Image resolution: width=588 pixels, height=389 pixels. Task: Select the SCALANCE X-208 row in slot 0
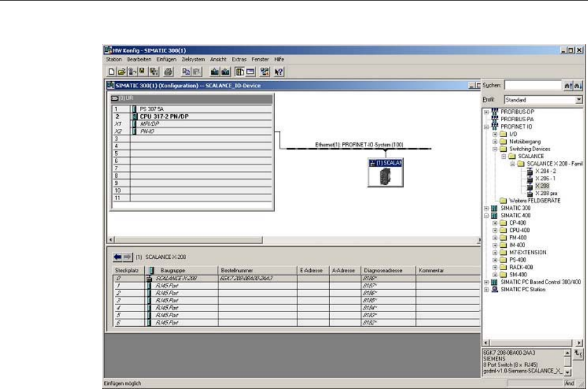296,278
